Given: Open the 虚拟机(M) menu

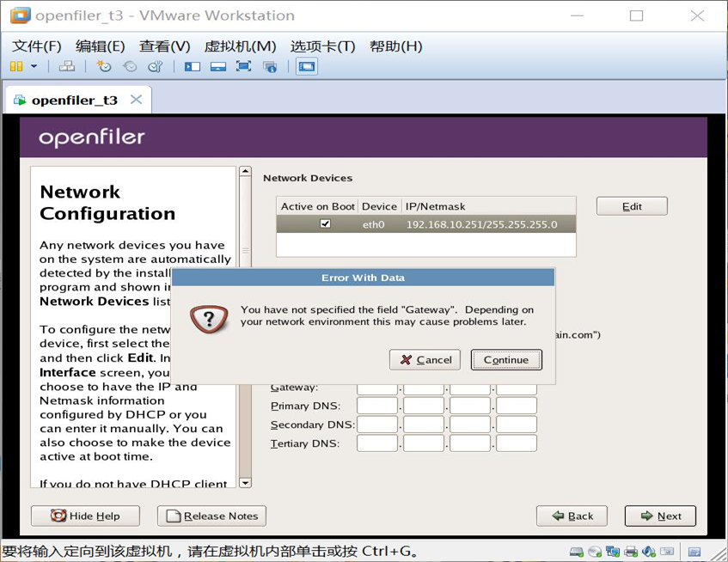Looking at the screenshot, I should pos(240,46).
